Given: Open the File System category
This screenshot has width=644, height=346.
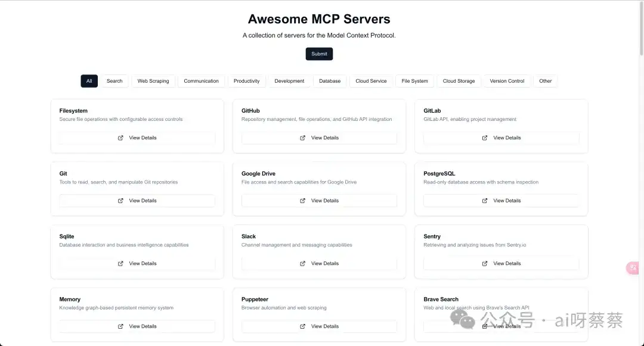Looking at the screenshot, I should coord(415,81).
